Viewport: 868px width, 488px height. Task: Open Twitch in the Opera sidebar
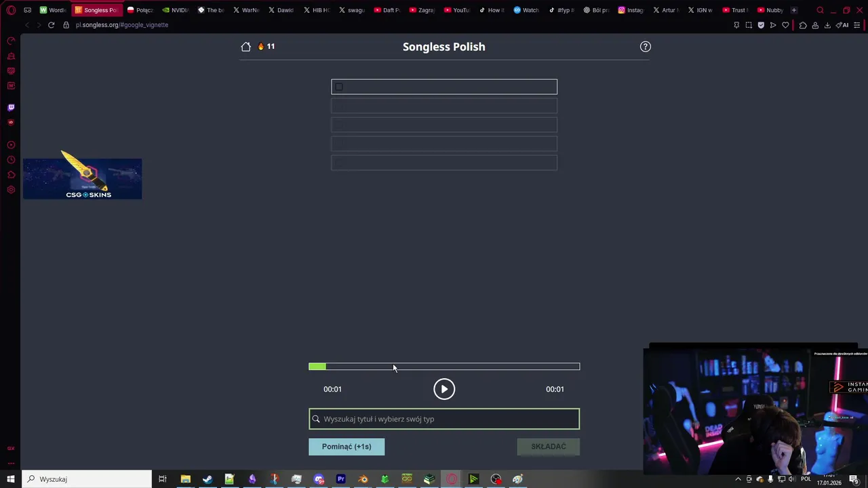coord(11,108)
